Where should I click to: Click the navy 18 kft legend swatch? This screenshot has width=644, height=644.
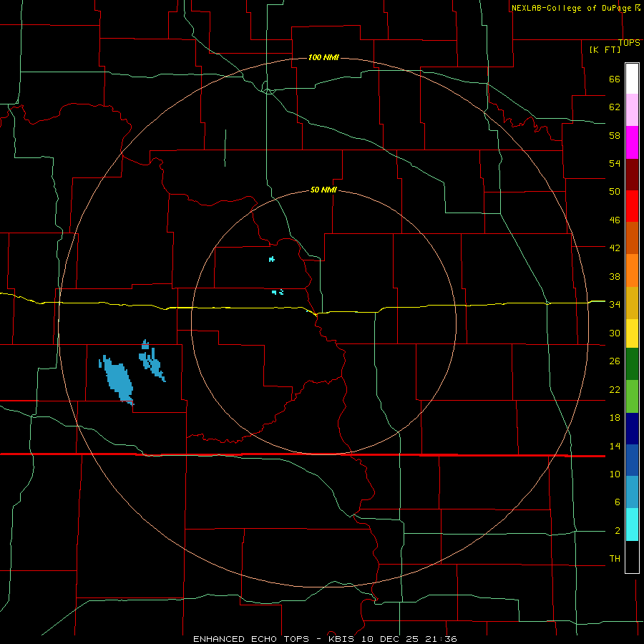pos(632,429)
